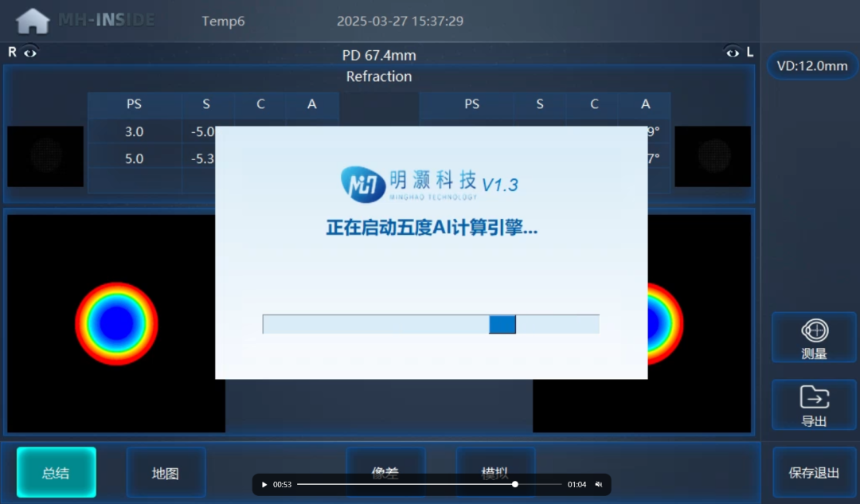Click the V1.3 version label
Screen dimensions: 860x504
point(499,185)
